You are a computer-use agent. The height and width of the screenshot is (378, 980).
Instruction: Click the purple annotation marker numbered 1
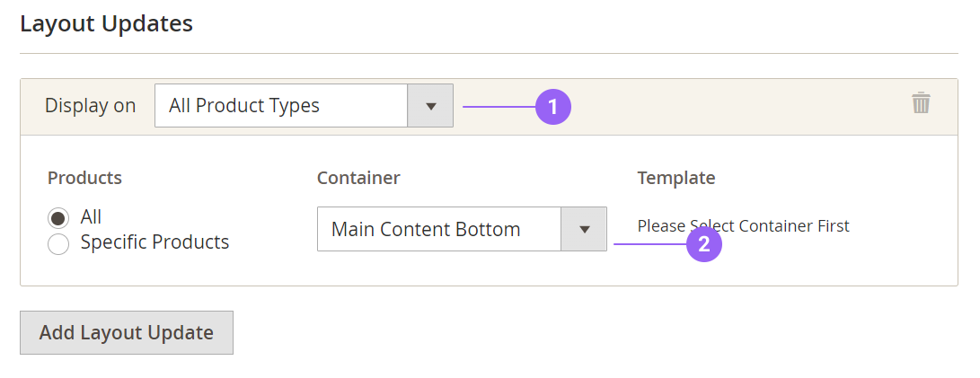pos(553,107)
